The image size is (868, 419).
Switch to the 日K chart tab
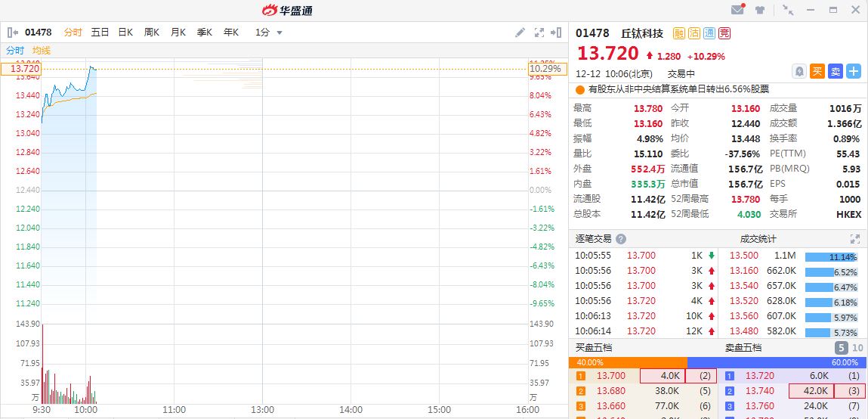pyautogui.click(x=125, y=33)
